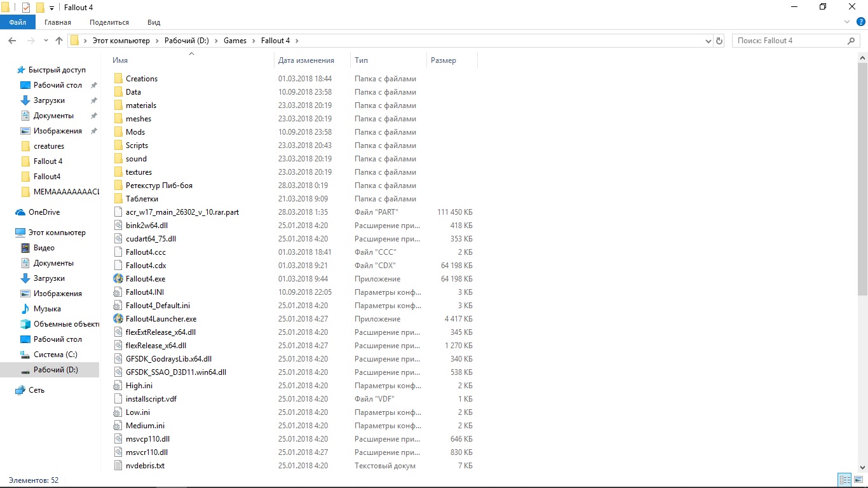Select the flexExtRelease_x64.dll file name
This screenshot has width=868, height=488.
click(161, 332)
